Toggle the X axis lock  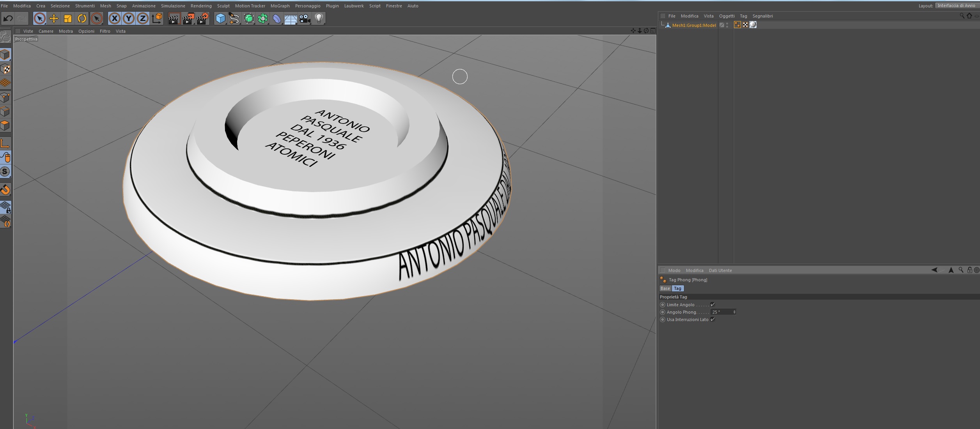coord(114,18)
